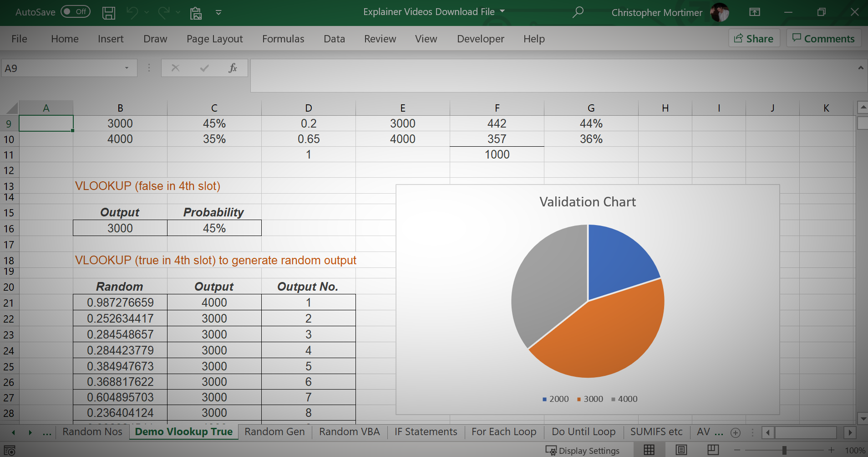The image size is (868, 457).
Task: Open the Clipboard paste icon in Quick Access Toolbar
Action: click(196, 12)
